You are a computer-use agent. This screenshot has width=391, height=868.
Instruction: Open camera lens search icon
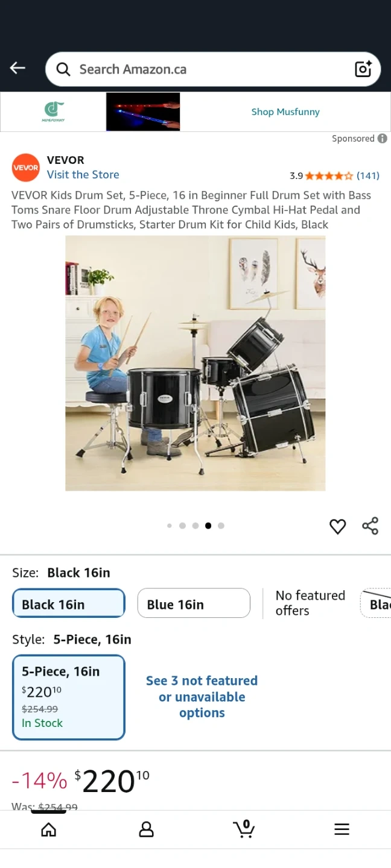(x=363, y=69)
